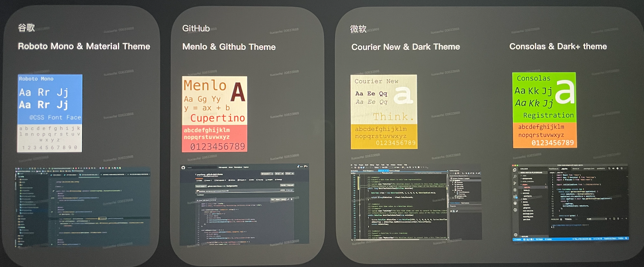644x267 pixels.
Task: Collapse the pages folder in Explorer
Action: 524,185
